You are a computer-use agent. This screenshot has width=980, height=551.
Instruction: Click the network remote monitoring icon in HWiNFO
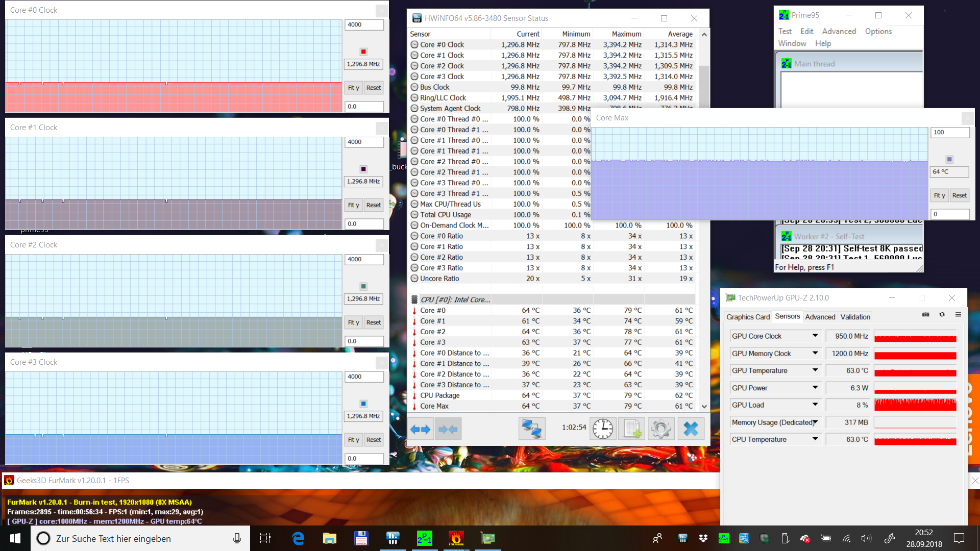coord(531,429)
